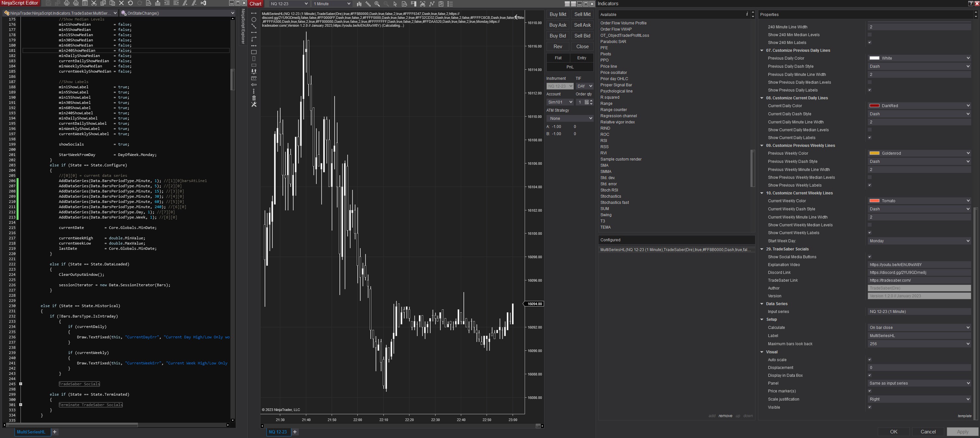The width and height of the screenshot is (980, 438).
Task: Click the Apply button in Indicators
Action: 962,431
